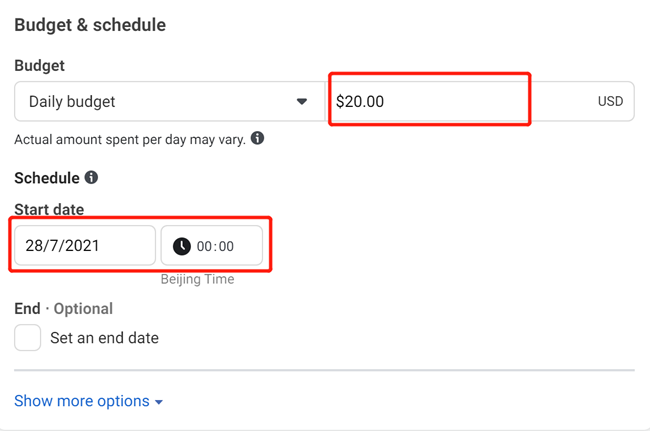This screenshot has height=431, width=650.
Task: Click the Schedule section label
Action: [46, 178]
